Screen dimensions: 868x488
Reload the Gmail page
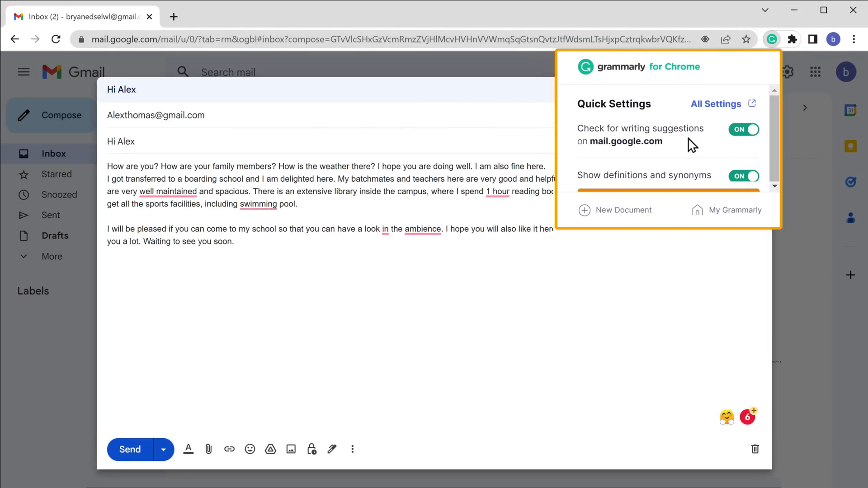pyautogui.click(x=56, y=39)
